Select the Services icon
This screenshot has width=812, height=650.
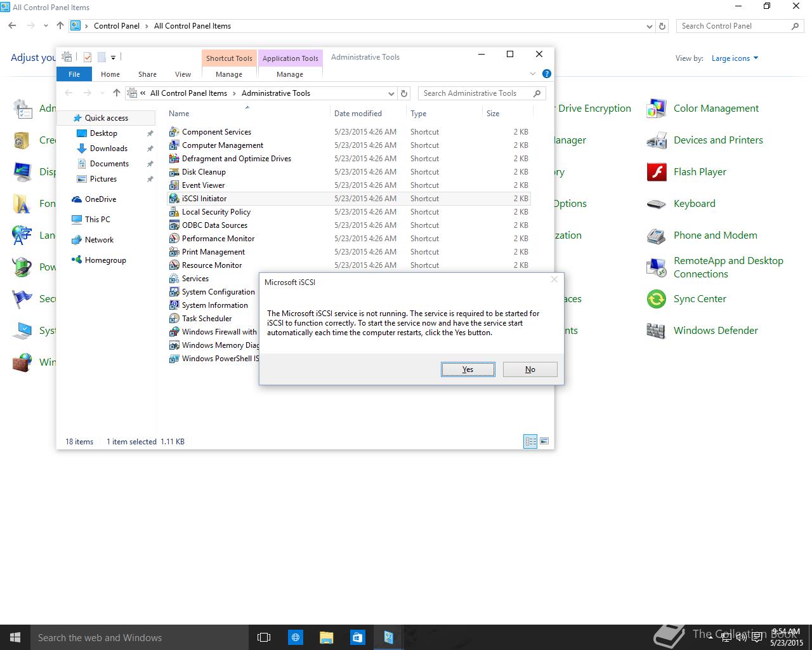click(x=174, y=279)
